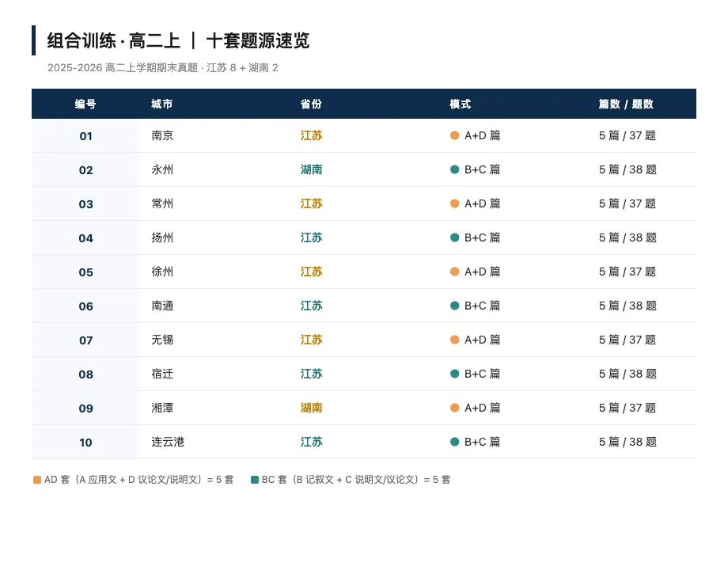The image size is (728, 570).
Task: Click the city cell 湘潭
Action: coord(162,408)
